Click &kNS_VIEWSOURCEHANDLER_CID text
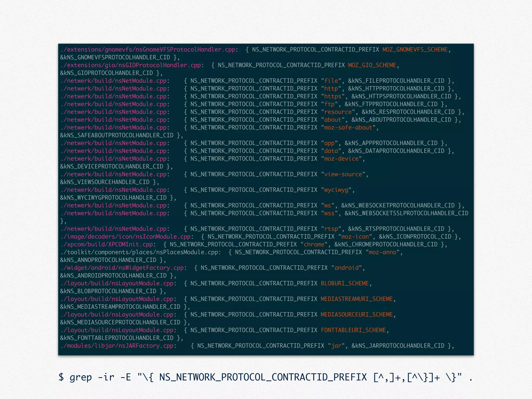This screenshot has width=532, height=399. click(x=105, y=182)
